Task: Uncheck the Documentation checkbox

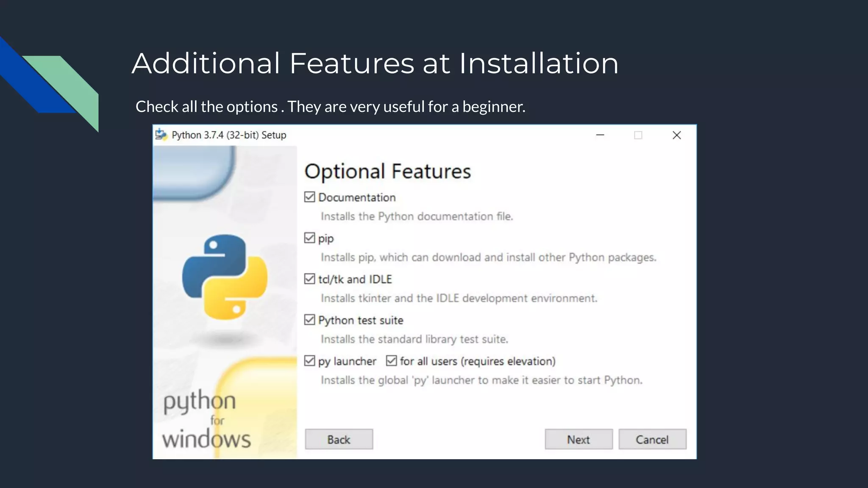Action: point(310,197)
